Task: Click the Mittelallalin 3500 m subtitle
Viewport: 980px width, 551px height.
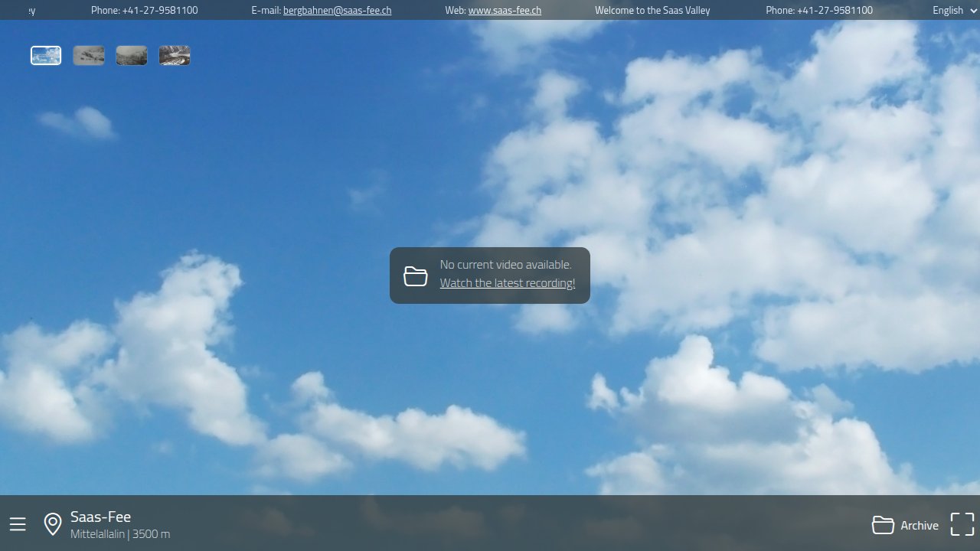Action: coord(120,534)
